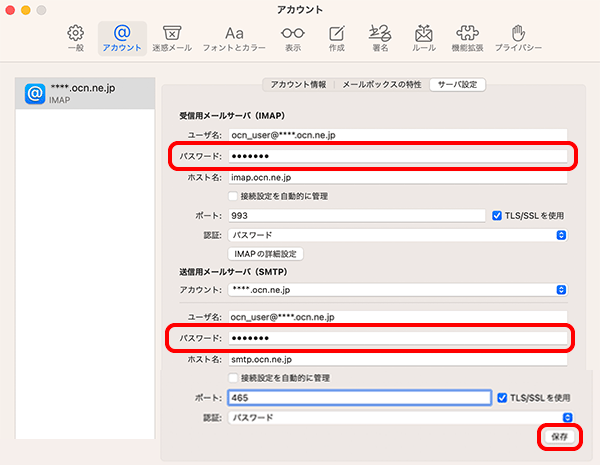Open the Privacy (プライバシー) pane
This screenshot has width=600, height=465.
pos(518,38)
